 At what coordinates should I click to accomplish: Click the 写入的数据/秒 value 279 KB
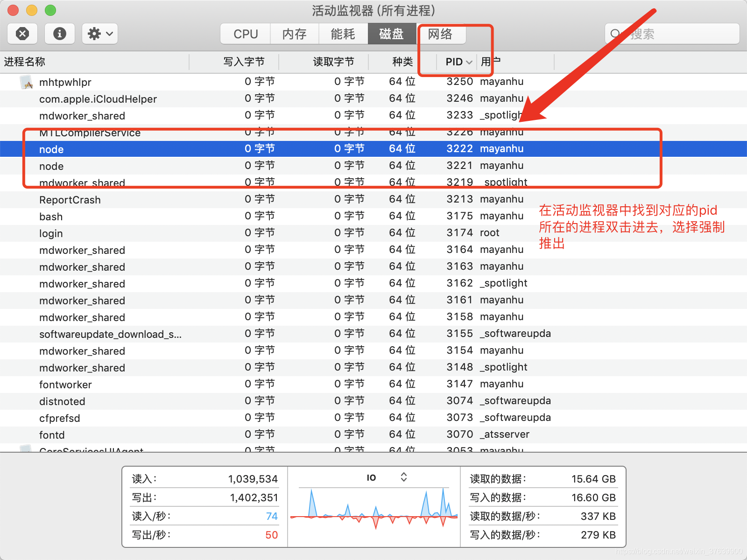pos(598,535)
